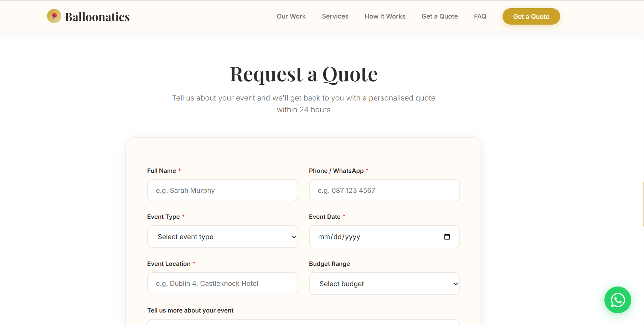Screen dimensions: 644x325
Task: Focus the Full Name input field
Action: [223, 190]
